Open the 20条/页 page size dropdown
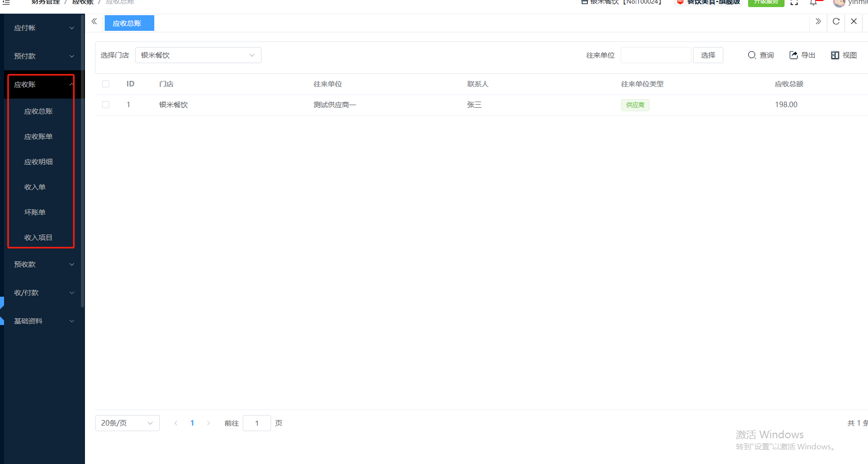This screenshot has width=868, height=464. 127,423
